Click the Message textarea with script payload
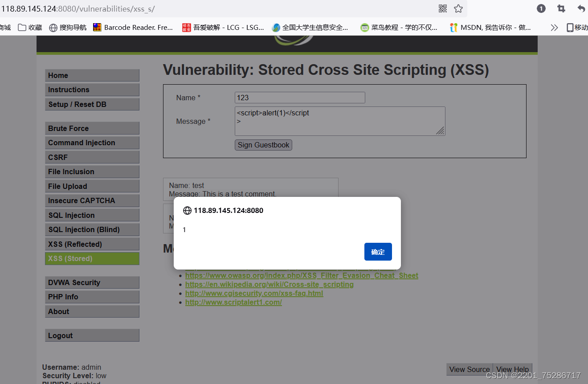588x384 pixels. click(x=340, y=121)
